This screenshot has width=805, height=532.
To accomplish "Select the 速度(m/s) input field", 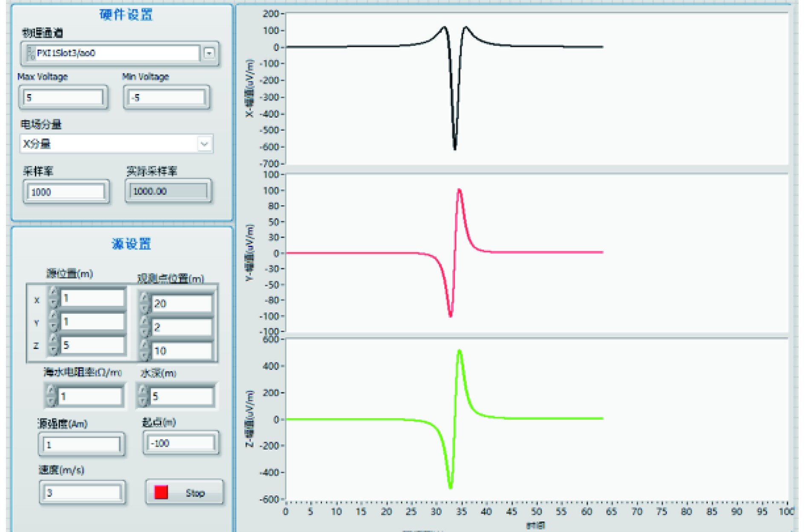I will click(82, 492).
